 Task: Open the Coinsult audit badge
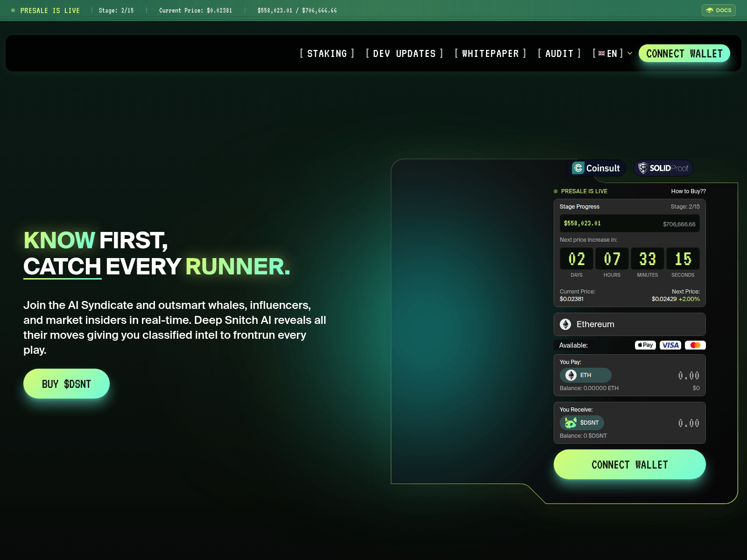[596, 168]
